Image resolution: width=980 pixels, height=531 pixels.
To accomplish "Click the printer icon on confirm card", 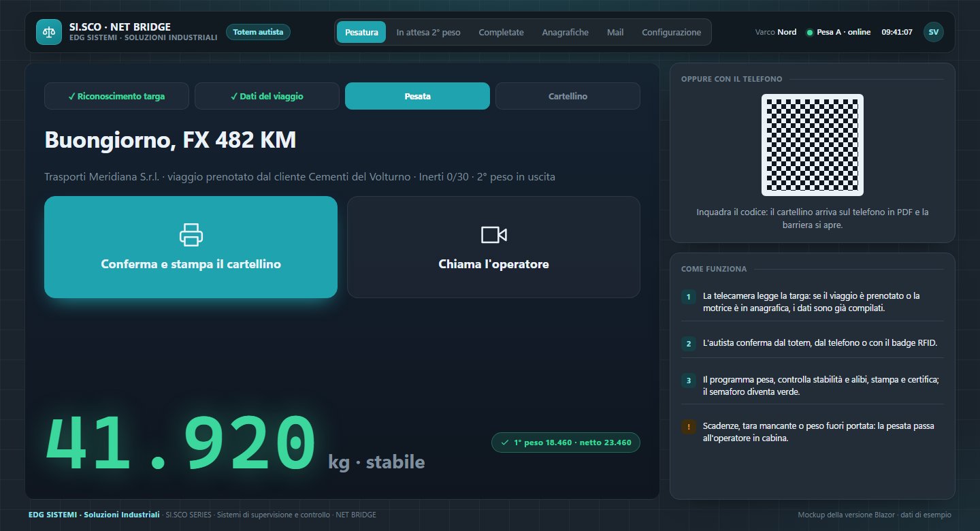I will [x=191, y=235].
